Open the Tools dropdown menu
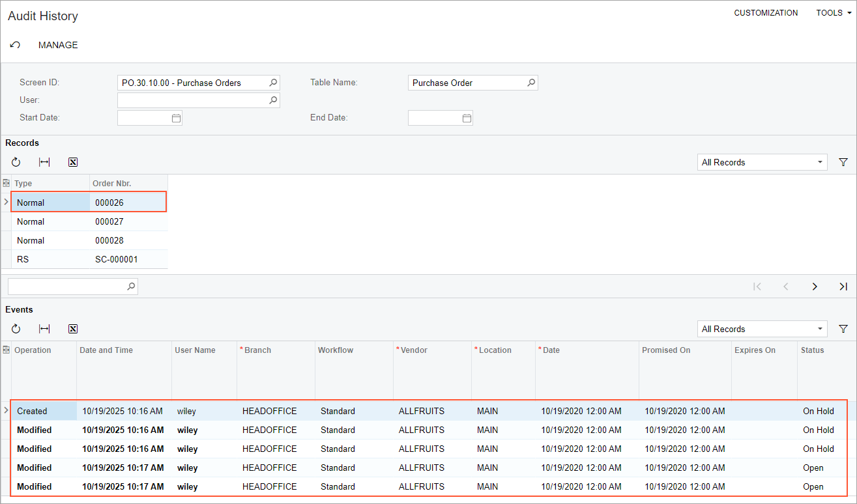The image size is (857, 504). point(833,13)
